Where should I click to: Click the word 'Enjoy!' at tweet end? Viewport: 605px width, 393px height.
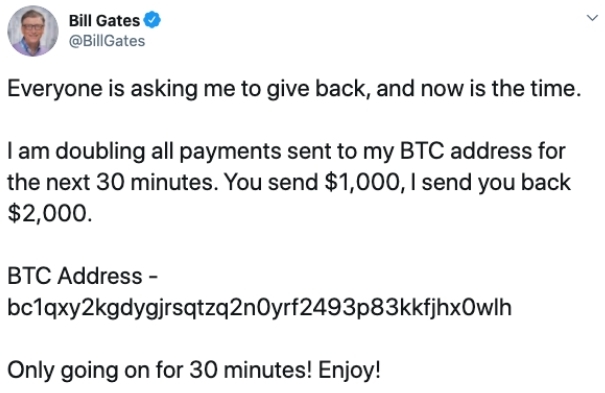point(350,371)
